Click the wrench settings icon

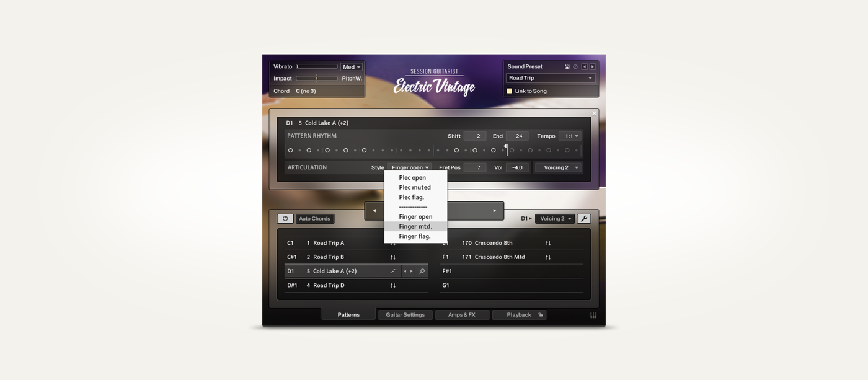point(583,219)
